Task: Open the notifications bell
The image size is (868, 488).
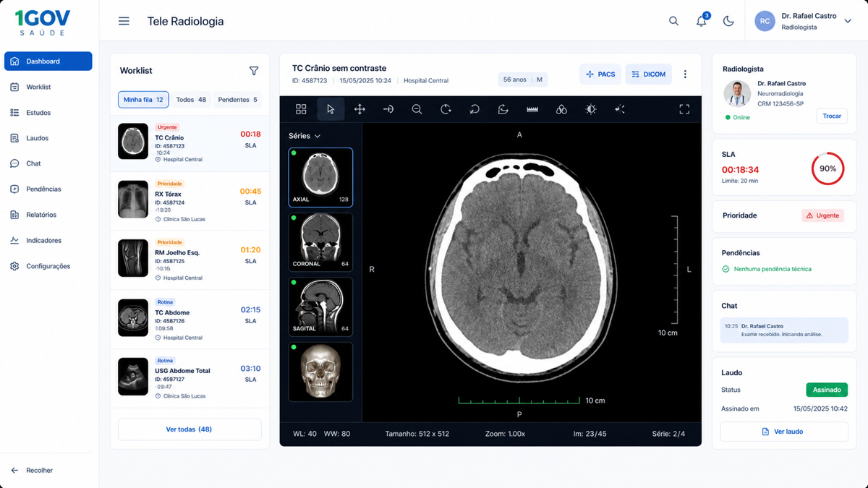Action: [702, 21]
